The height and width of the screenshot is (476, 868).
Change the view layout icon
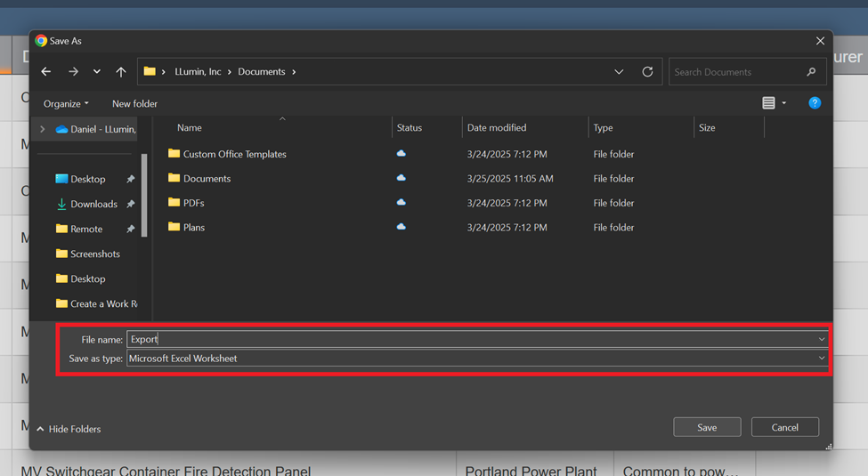(x=768, y=103)
